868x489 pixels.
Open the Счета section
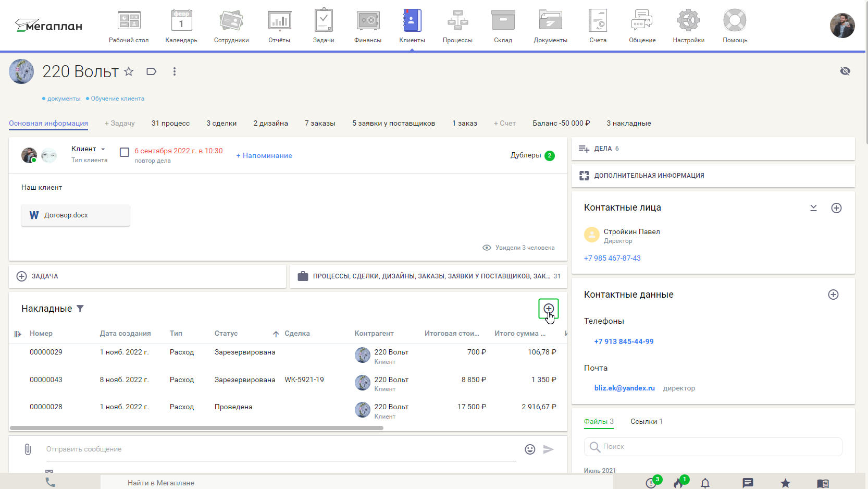click(x=598, y=26)
